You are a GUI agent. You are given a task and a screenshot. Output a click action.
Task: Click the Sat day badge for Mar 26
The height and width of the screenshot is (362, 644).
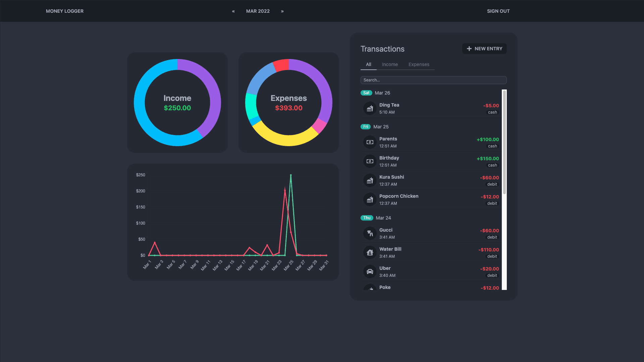click(x=366, y=93)
